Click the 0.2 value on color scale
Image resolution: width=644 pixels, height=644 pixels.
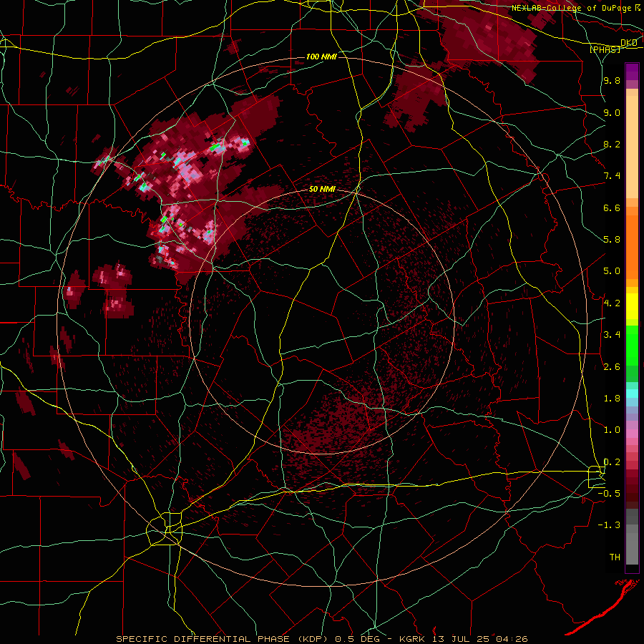(612, 462)
